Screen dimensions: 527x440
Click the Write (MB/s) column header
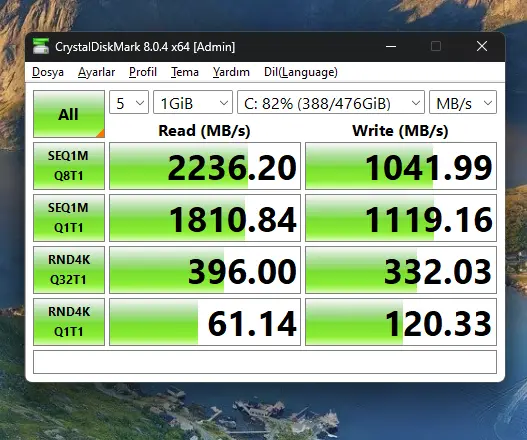point(400,130)
